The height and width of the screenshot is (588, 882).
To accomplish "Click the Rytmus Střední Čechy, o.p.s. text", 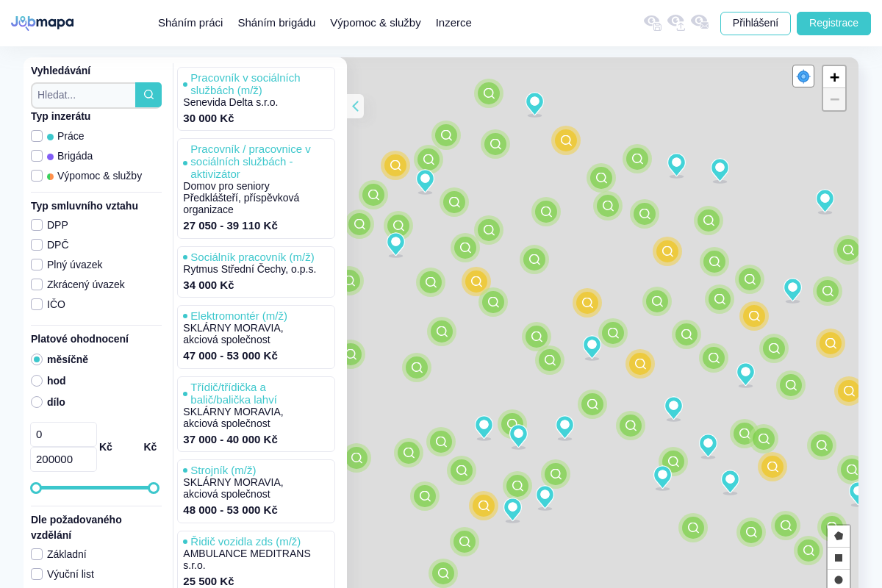I will tap(250, 269).
